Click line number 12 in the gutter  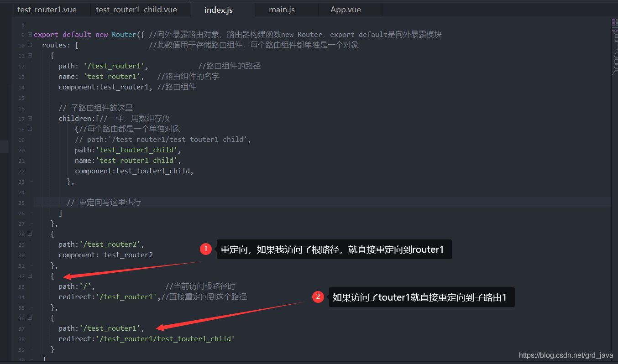tap(21, 66)
